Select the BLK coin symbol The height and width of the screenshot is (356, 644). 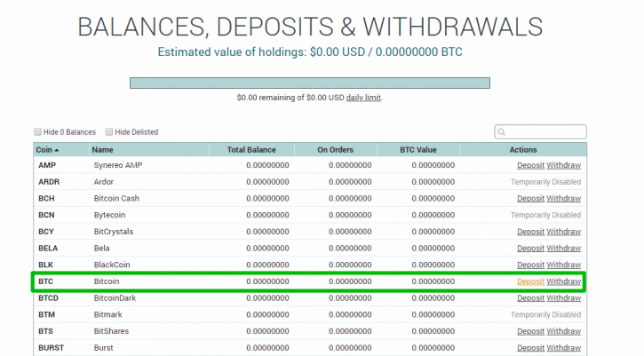[x=45, y=265]
